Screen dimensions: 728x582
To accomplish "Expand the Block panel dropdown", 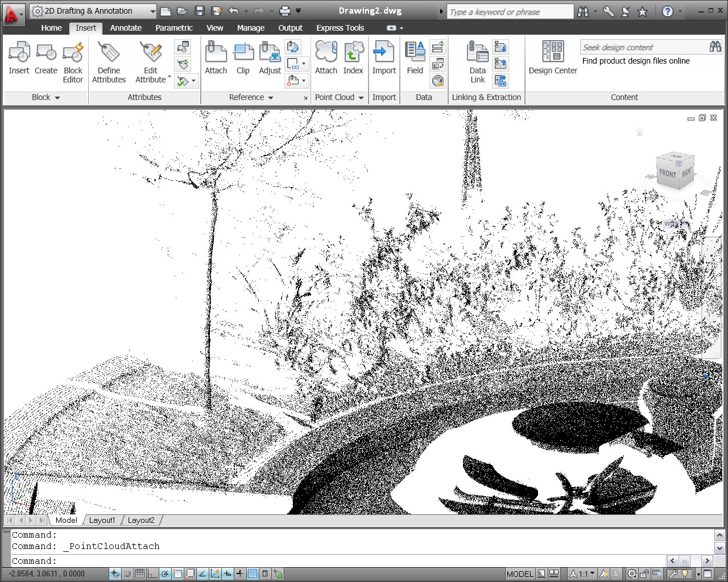I will (x=45, y=97).
